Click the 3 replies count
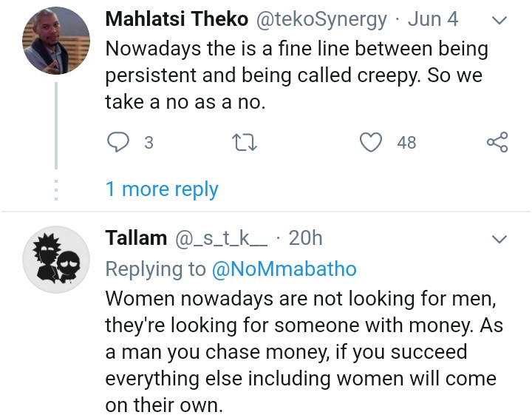 pos(149,143)
